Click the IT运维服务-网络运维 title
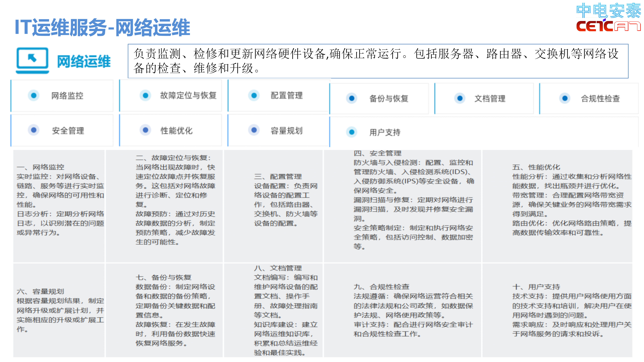This screenshot has width=644, height=362. click(x=103, y=27)
